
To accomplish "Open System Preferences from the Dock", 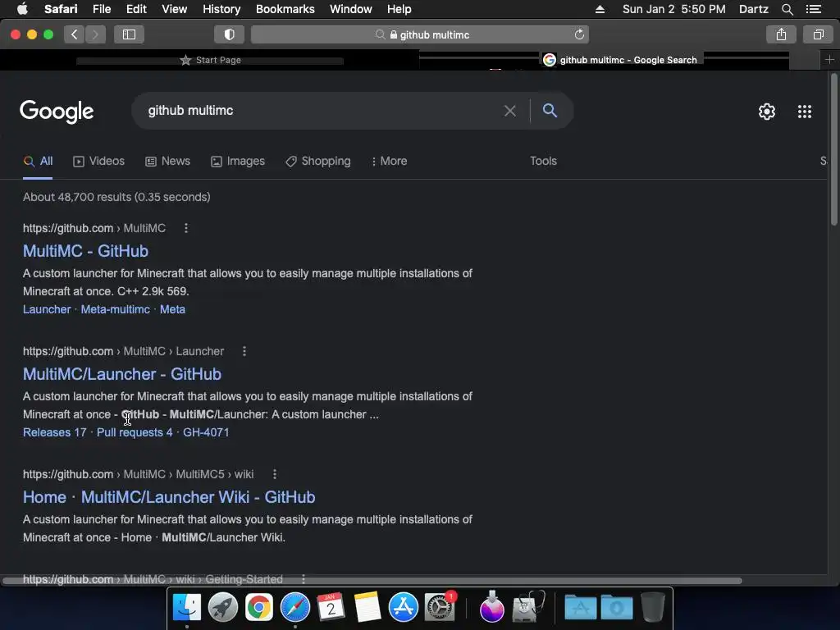I will click(x=440, y=608).
